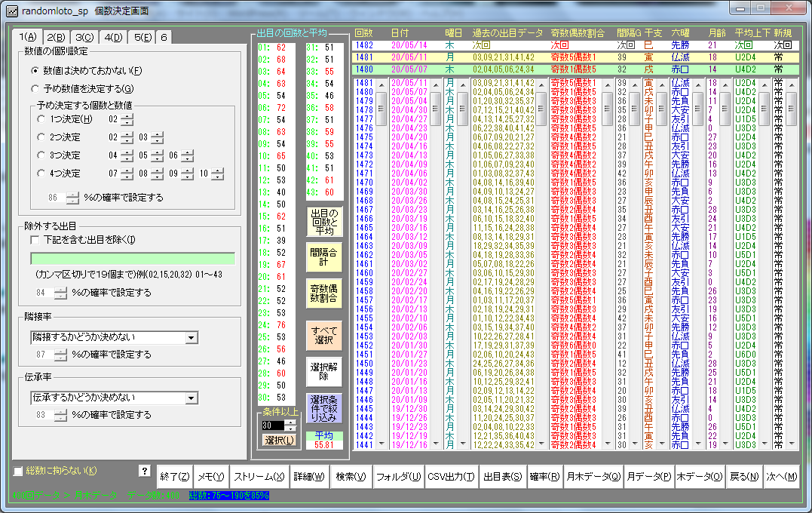812x513 pixels.
Task: Open help with the ? button
Action: (145, 471)
